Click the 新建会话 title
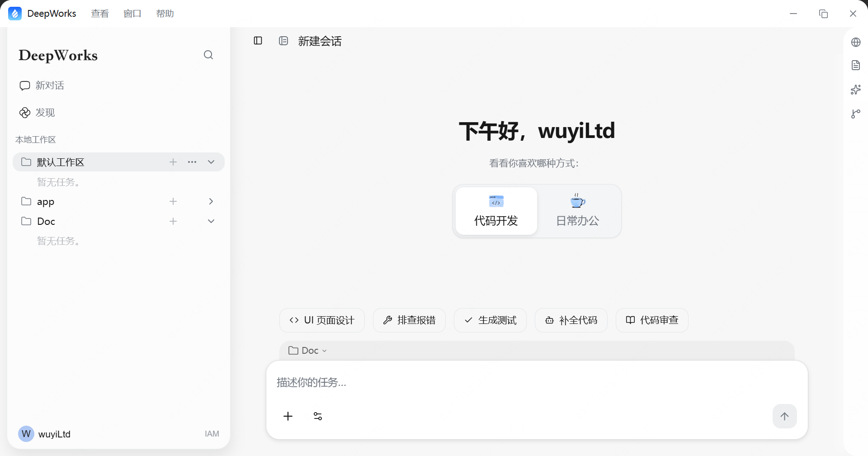 (320, 41)
